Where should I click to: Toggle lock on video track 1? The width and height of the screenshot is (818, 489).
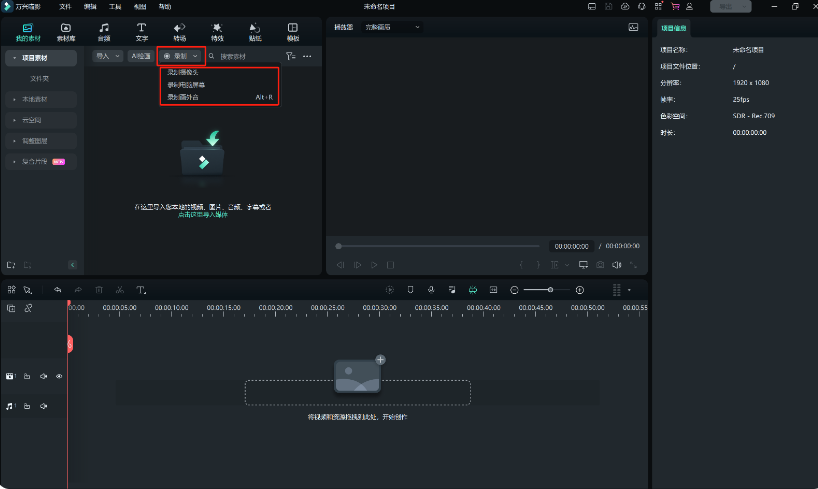(27, 376)
